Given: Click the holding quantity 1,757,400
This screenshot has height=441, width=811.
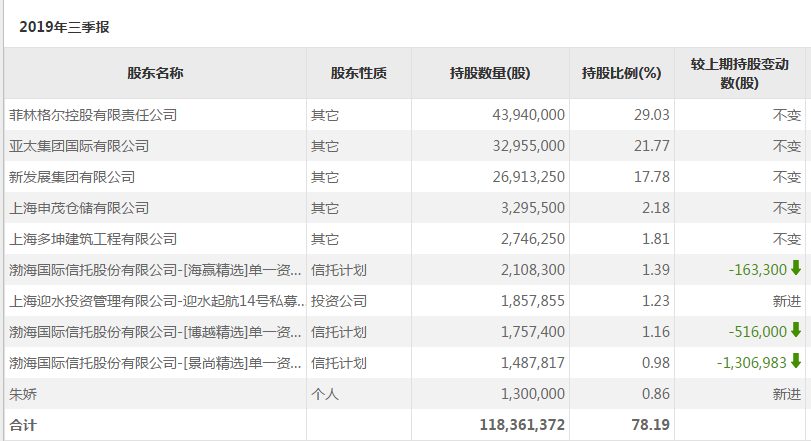Looking at the screenshot, I should pyautogui.click(x=533, y=332).
